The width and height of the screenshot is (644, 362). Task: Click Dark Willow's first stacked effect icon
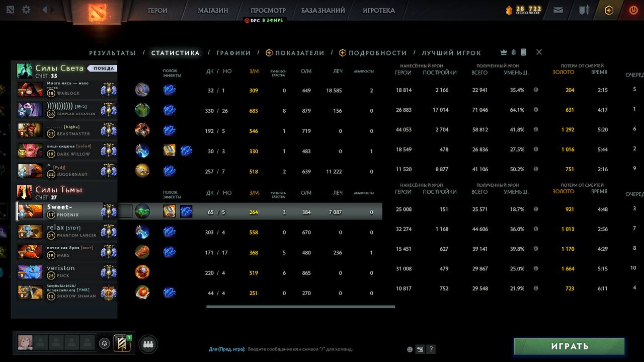click(x=170, y=151)
